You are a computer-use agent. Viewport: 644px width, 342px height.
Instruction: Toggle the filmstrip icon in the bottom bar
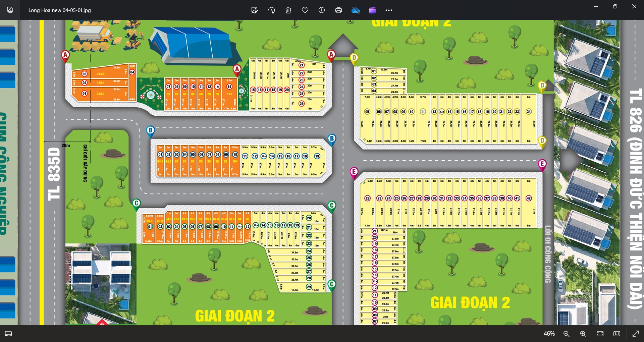[x=9, y=334]
